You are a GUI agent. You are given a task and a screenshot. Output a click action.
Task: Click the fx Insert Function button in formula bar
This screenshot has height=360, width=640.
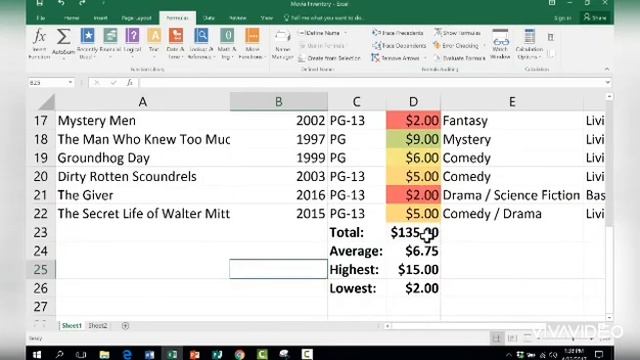coord(129,82)
